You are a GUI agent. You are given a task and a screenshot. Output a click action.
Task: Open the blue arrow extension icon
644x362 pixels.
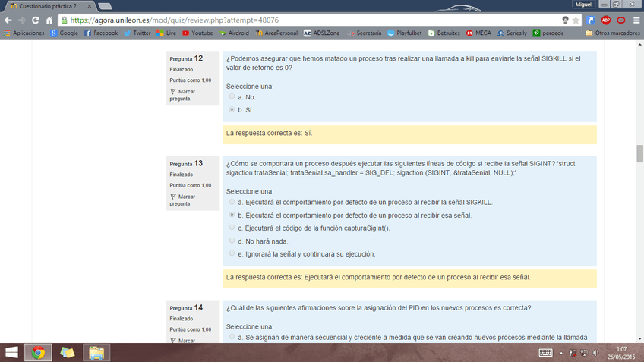[x=591, y=20]
